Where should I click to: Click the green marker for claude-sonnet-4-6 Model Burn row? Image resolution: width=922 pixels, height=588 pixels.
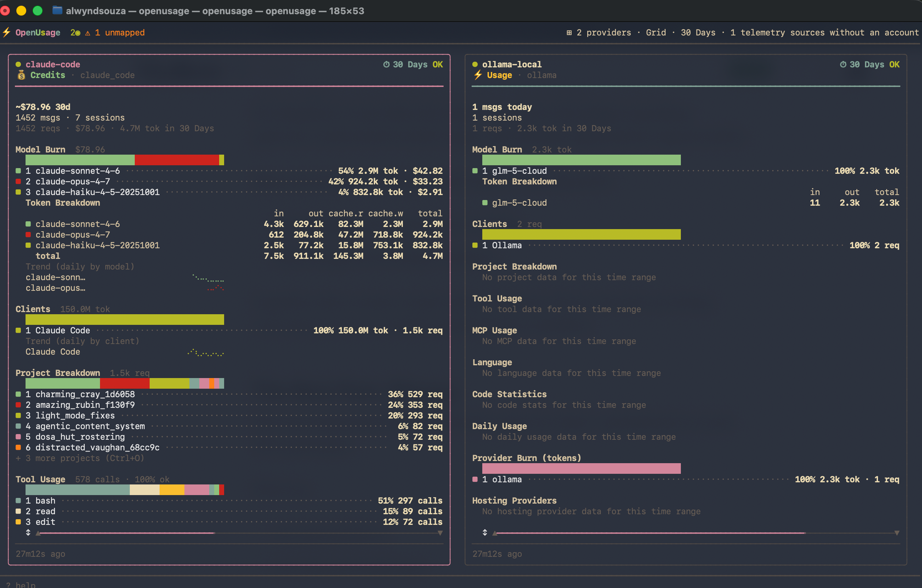(x=18, y=171)
